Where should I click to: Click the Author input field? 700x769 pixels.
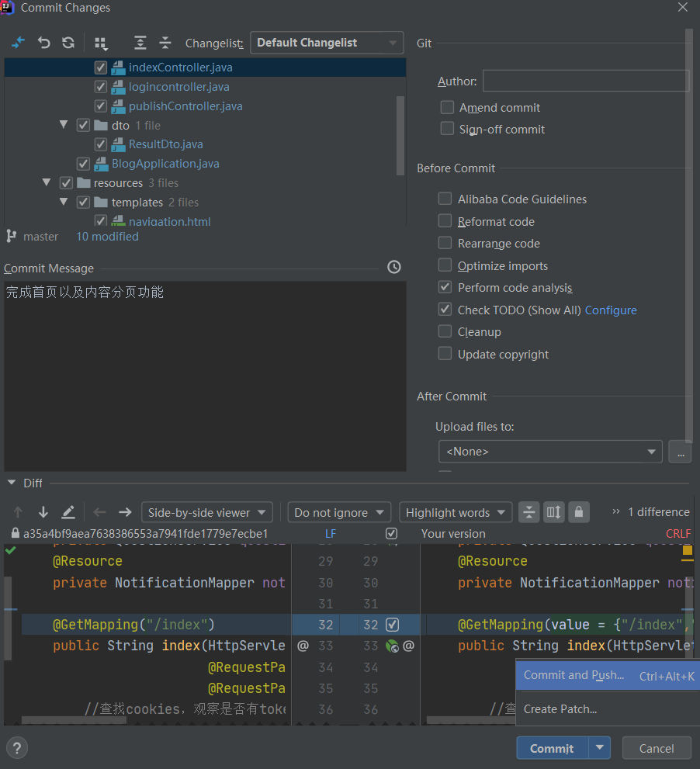pyautogui.click(x=586, y=81)
